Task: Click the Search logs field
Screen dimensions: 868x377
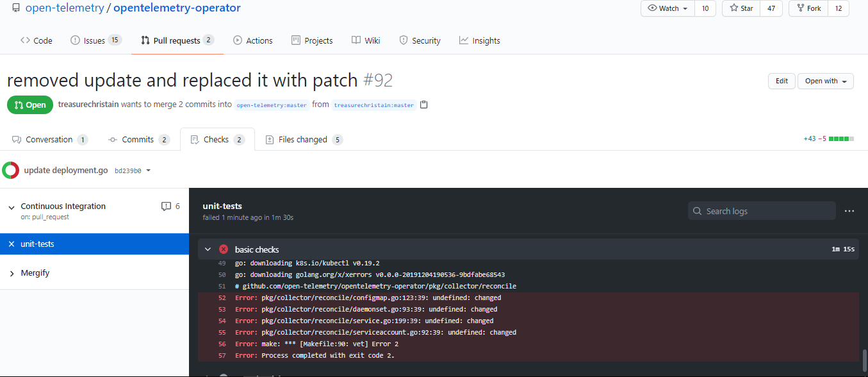Action: 762,211
